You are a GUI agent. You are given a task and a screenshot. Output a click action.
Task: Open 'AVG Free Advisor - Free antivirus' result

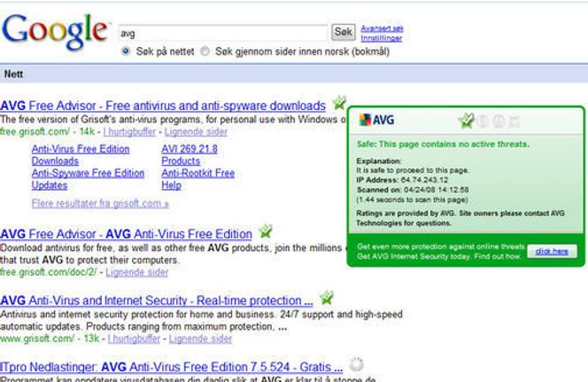(163, 105)
